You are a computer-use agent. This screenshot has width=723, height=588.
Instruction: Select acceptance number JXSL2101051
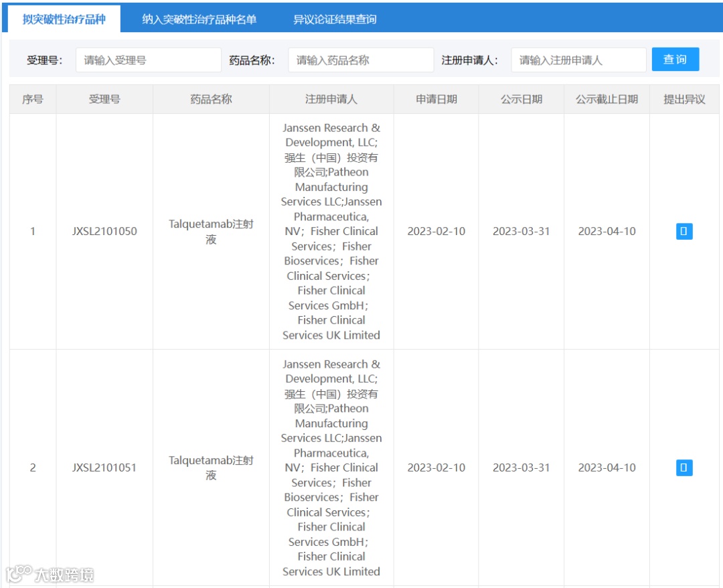[104, 467]
